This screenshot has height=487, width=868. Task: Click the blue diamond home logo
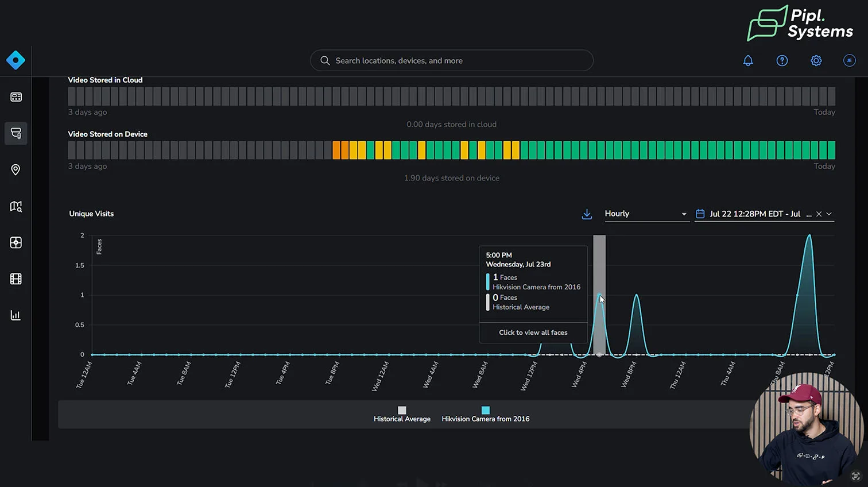[x=15, y=60]
